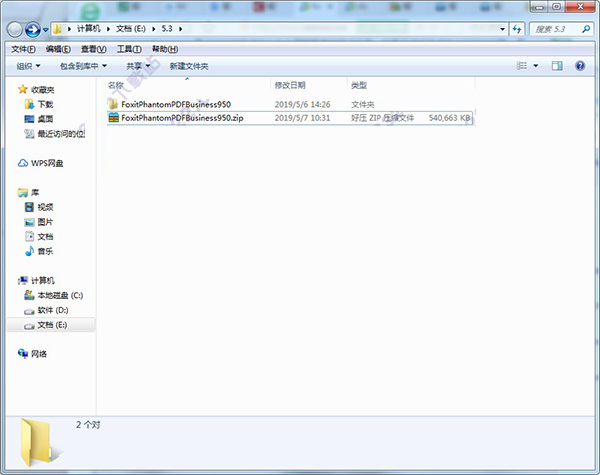The height and width of the screenshot is (475, 600).
Task: Open the 包含到库中 dropdown
Action: point(83,66)
